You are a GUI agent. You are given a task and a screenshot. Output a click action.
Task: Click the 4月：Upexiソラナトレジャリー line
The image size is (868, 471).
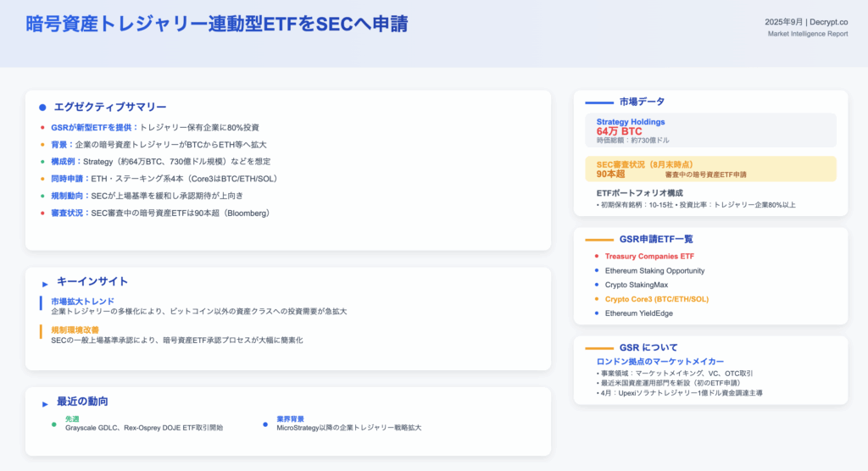coord(679,393)
